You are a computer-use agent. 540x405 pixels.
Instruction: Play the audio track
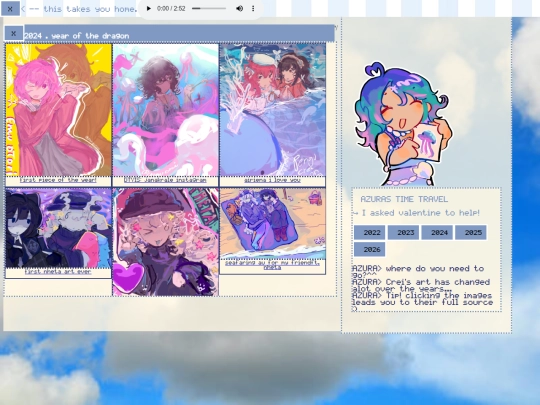click(148, 8)
